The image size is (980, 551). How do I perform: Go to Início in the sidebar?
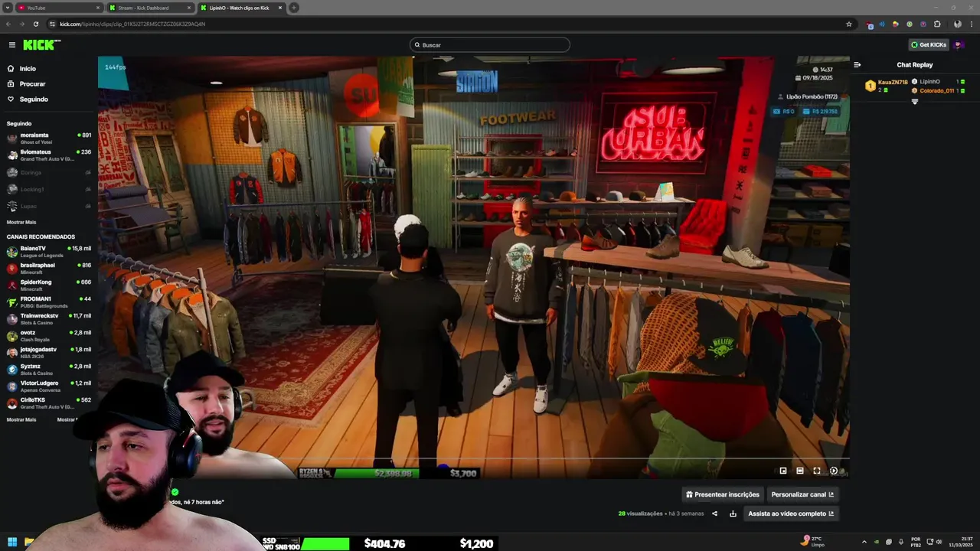pyautogui.click(x=21, y=69)
